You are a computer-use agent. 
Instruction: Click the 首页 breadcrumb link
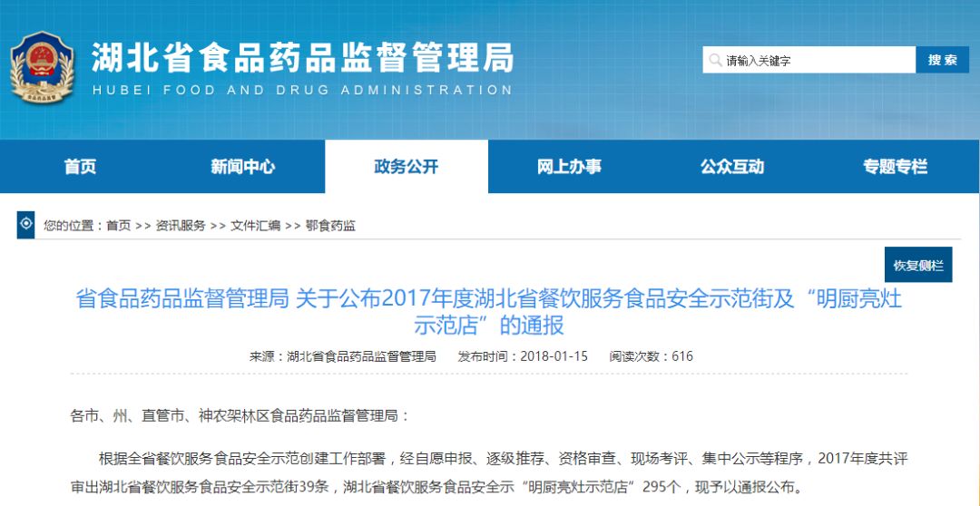click(x=119, y=226)
